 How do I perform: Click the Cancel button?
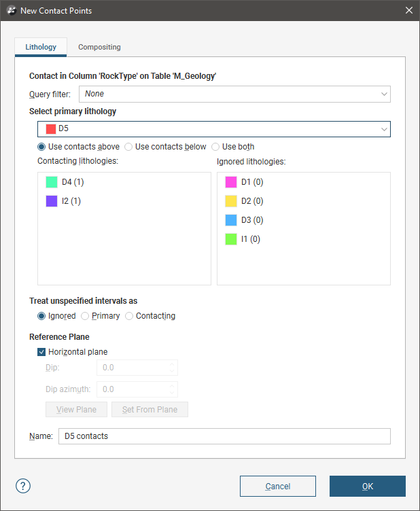(277, 486)
